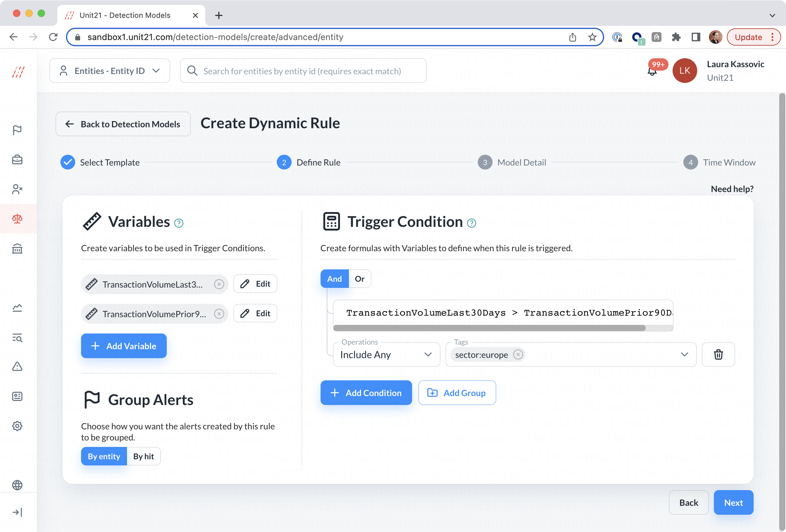Screen dimensions: 786x532
Task: Expand sidebar with arrow icon at bottom
Action: 17,512
